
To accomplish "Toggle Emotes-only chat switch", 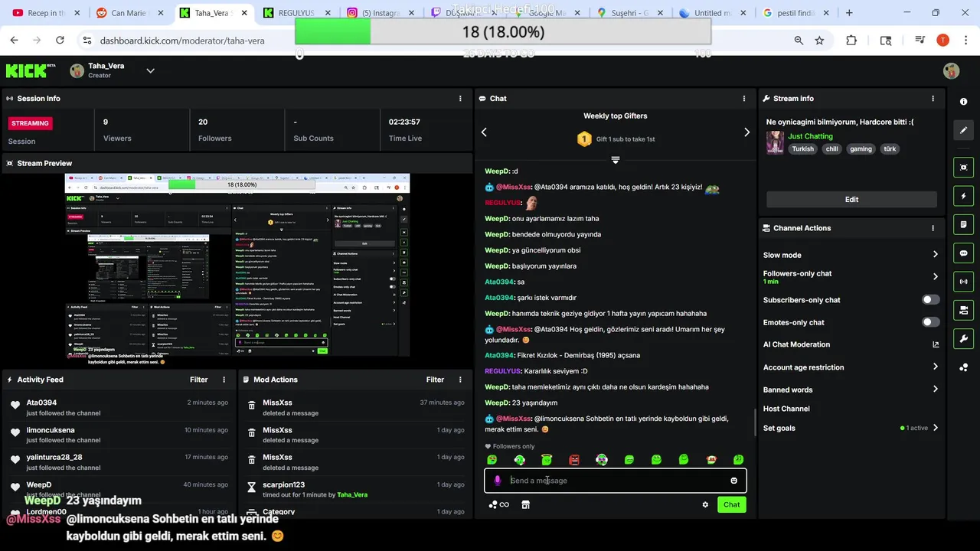I will 930,322.
